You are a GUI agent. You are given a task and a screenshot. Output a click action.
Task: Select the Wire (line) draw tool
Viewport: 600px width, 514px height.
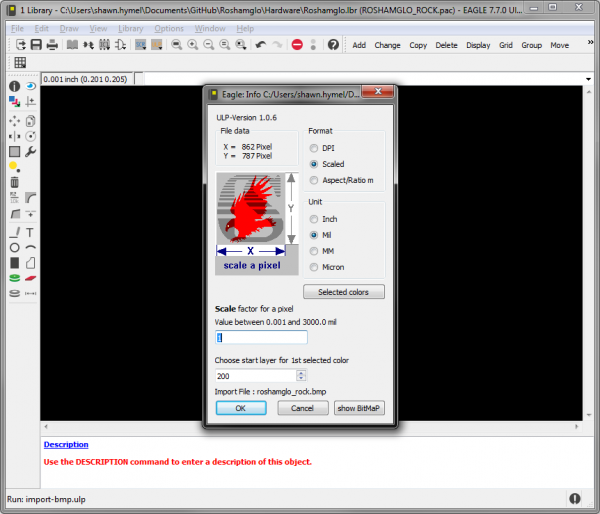point(15,232)
